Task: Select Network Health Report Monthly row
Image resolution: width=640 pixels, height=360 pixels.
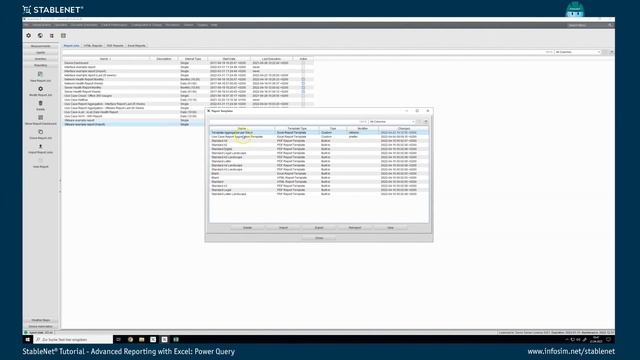Action: pos(188,79)
